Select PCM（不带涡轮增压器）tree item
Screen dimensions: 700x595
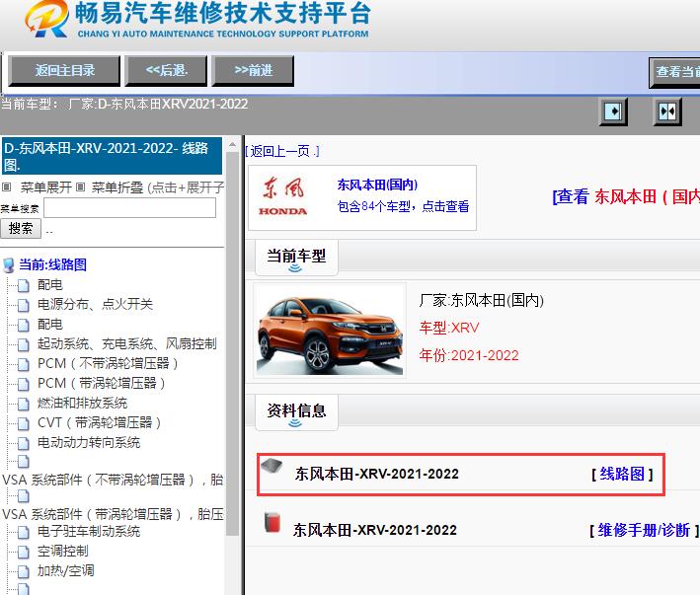click(x=108, y=364)
